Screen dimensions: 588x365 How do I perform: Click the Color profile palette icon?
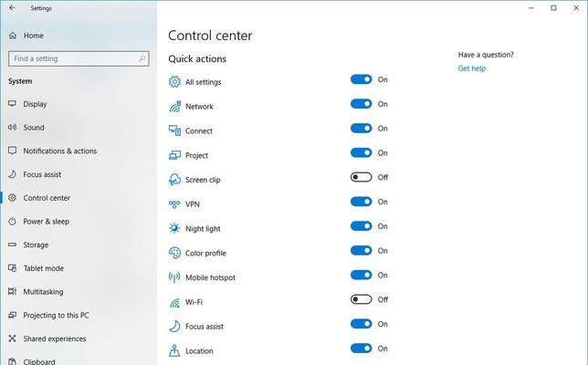tap(174, 253)
